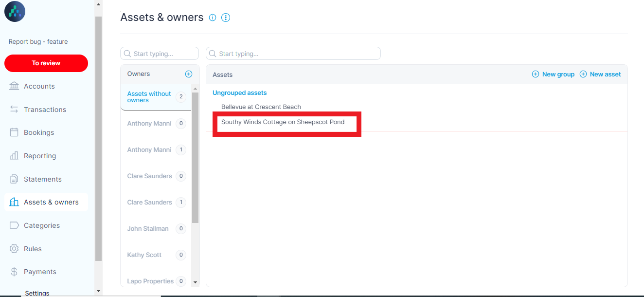The image size is (644, 297).
Task: Open Reporting section
Action: [x=40, y=156]
